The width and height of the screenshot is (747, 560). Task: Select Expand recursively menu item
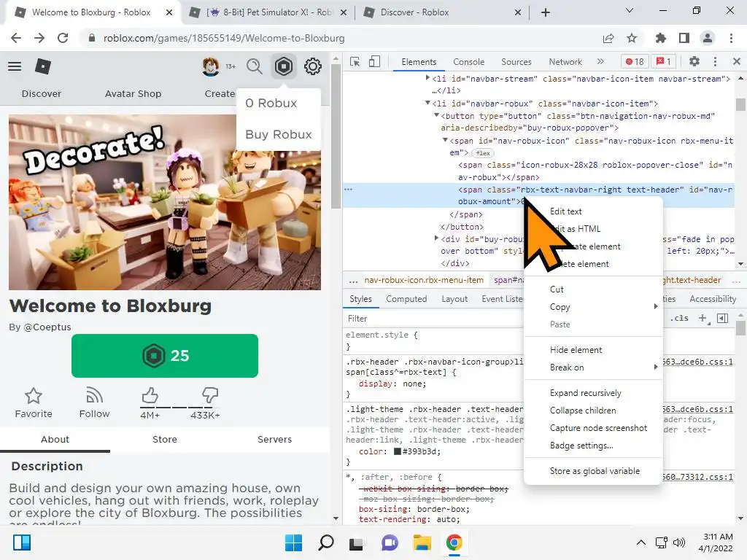[593, 393]
